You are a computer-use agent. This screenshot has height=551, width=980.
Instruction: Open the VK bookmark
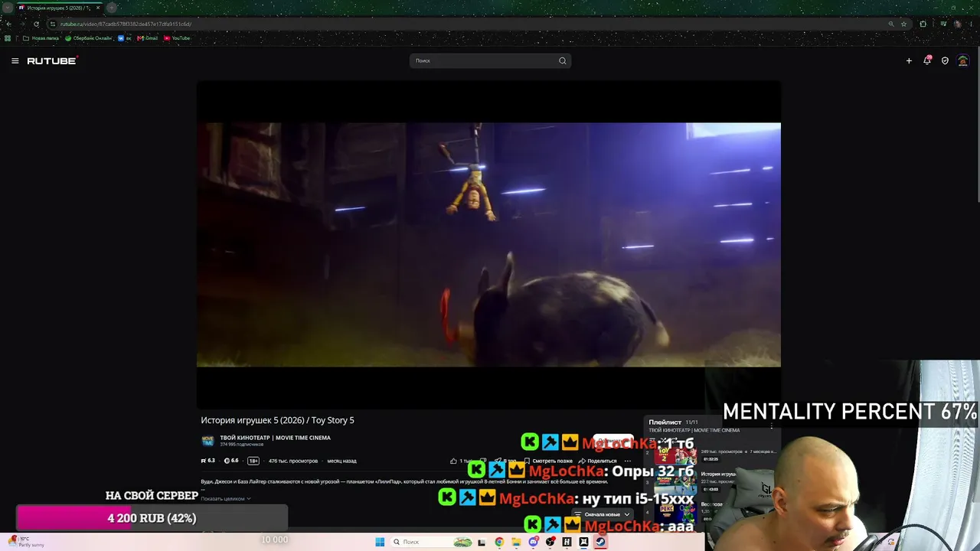click(x=125, y=38)
